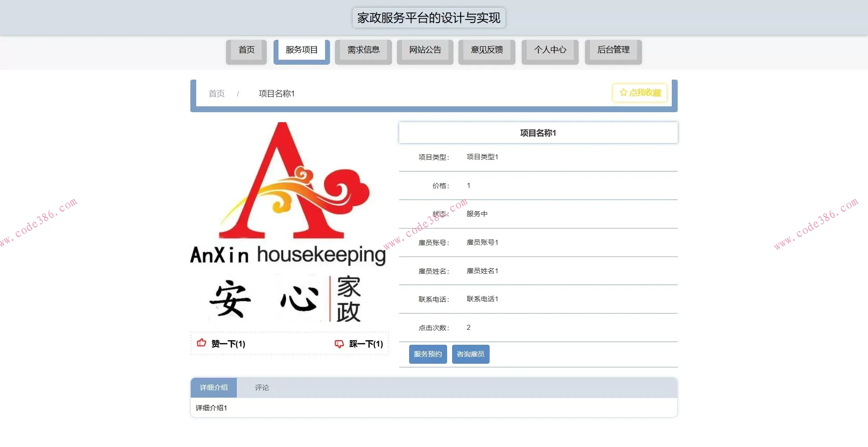This screenshot has width=868, height=447.
Task: Click the thumbs-down dislike icon
Action: 339,343
